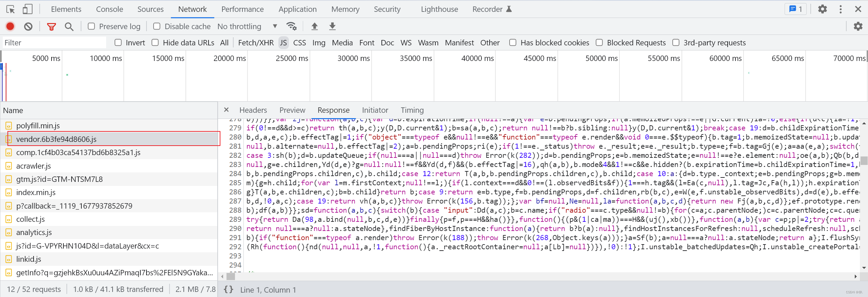Stop recording the network log

[x=10, y=26]
